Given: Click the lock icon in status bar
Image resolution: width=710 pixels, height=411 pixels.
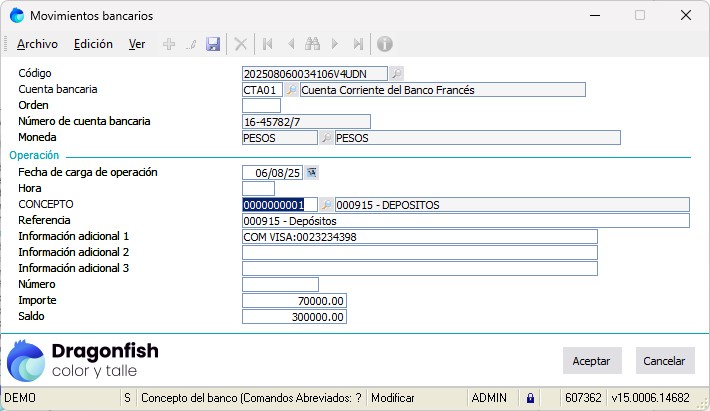Looking at the screenshot, I should click(x=530, y=397).
